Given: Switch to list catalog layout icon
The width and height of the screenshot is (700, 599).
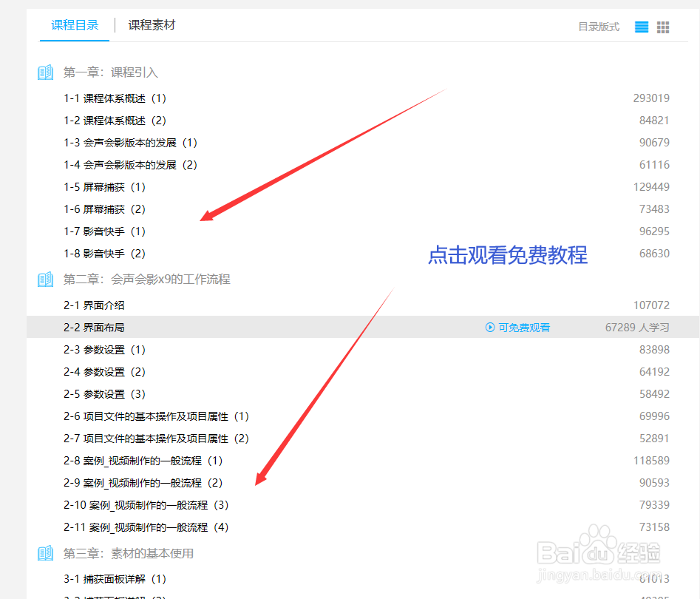Looking at the screenshot, I should [x=642, y=27].
